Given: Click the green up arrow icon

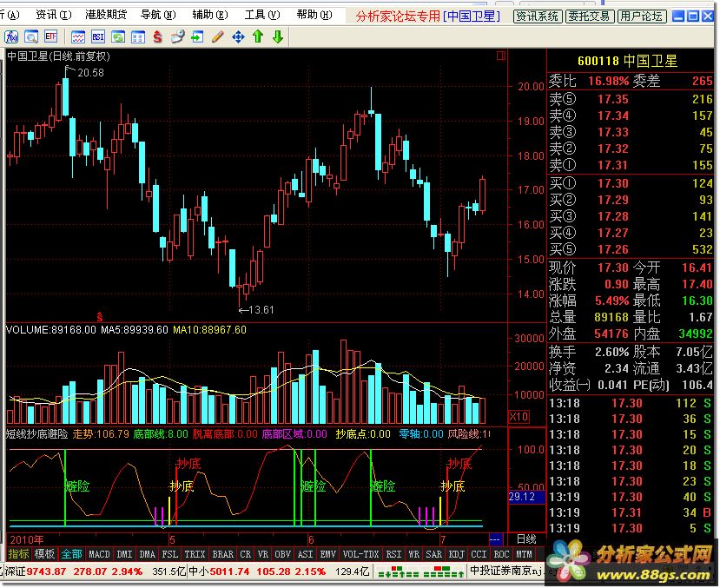Looking at the screenshot, I should pos(258,36).
